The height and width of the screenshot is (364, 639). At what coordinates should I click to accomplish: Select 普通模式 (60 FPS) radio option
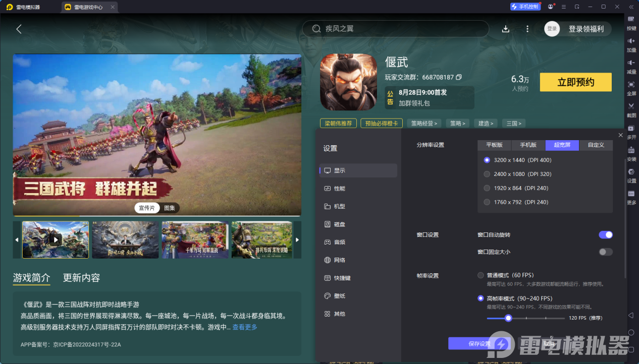(x=481, y=275)
